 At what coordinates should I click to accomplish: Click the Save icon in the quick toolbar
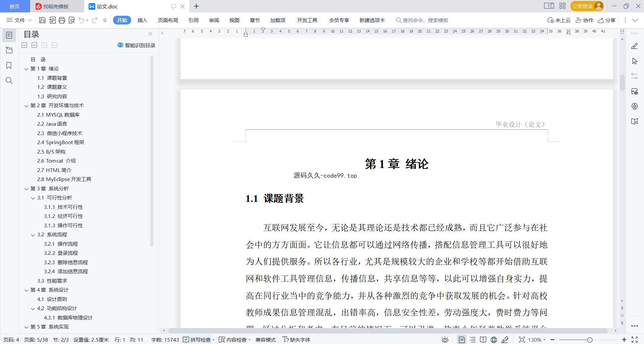click(x=42, y=20)
